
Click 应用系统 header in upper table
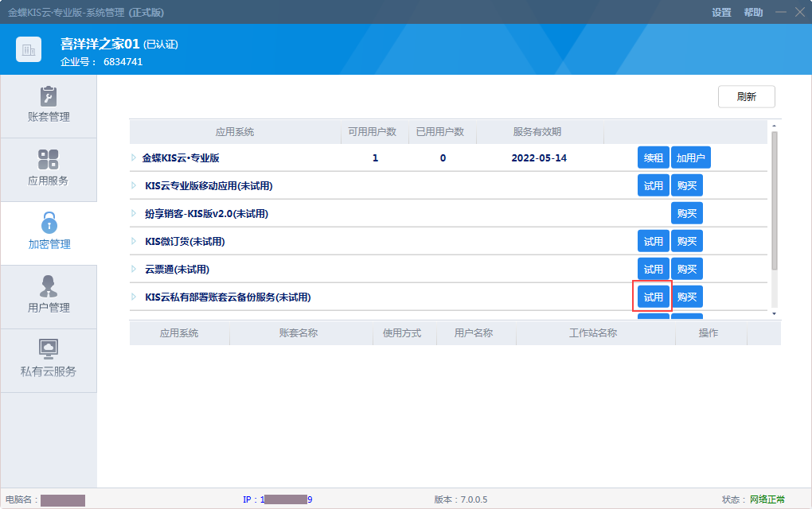coord(235,132)
